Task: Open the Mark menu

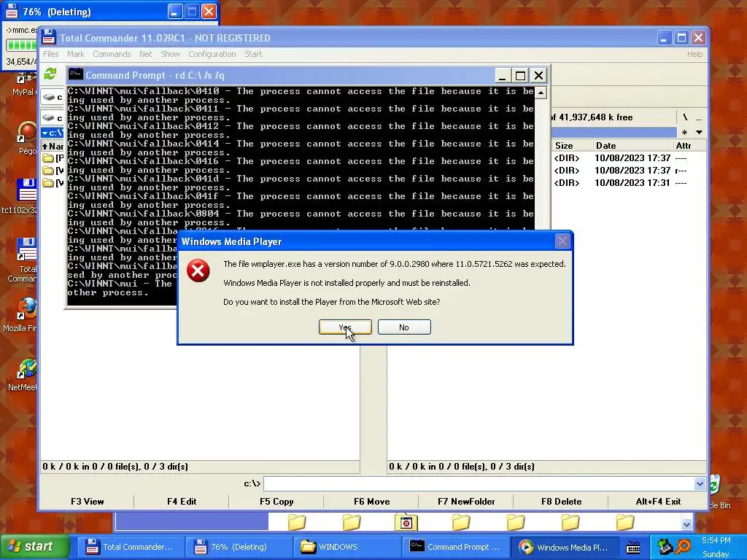Action: coord(75,54)
